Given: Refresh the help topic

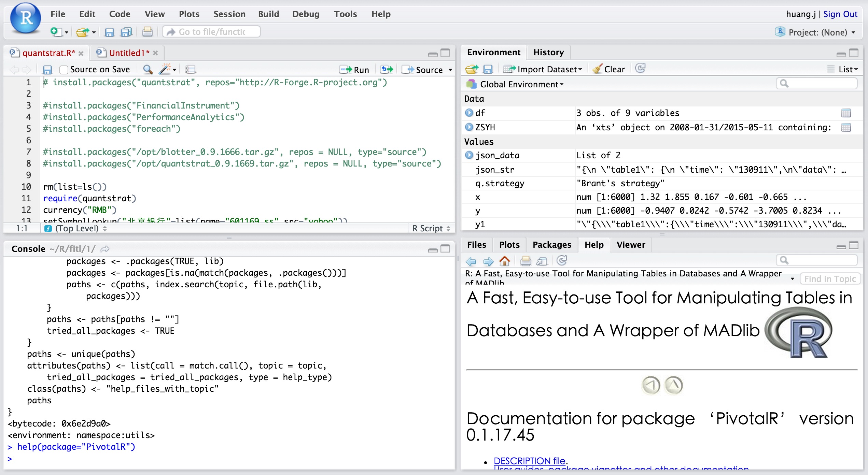Looking at the screenshot, I should coord(562,261).
